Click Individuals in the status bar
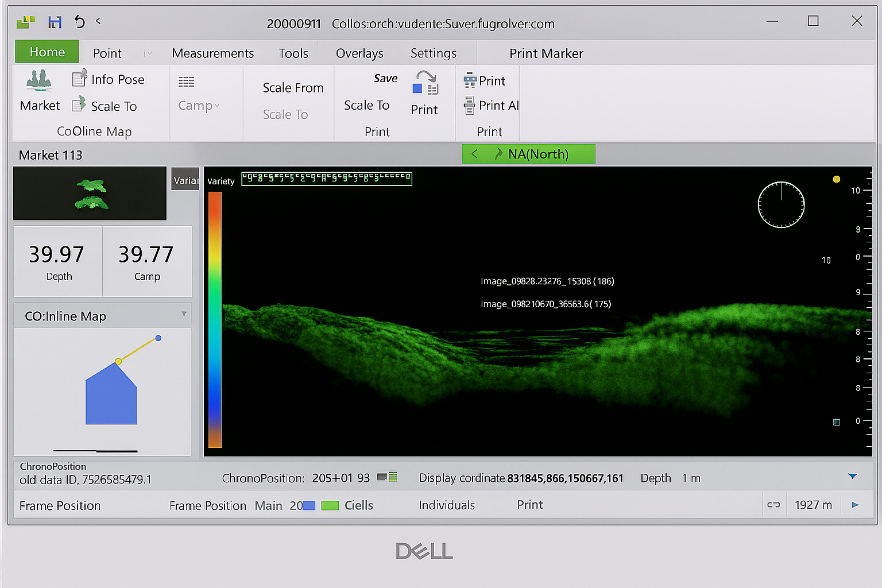Viewport: 882px width, 588px height. 447,505
